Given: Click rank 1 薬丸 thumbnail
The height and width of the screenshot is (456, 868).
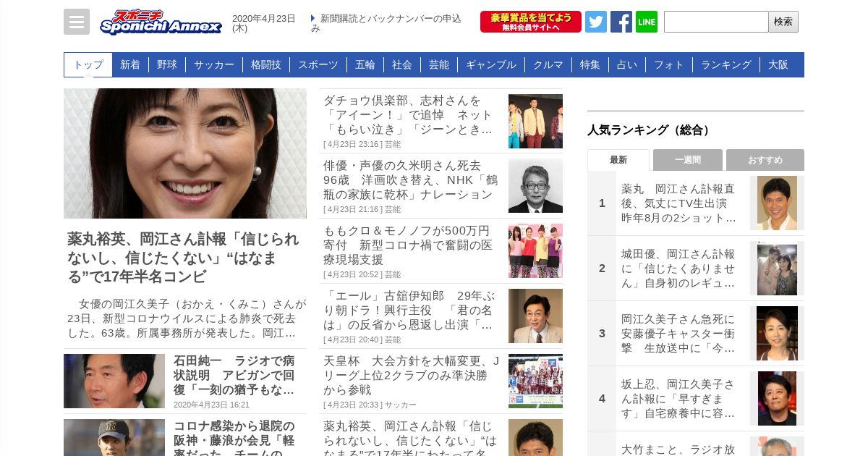Looking at the screenshot, I should pos(777,203).
